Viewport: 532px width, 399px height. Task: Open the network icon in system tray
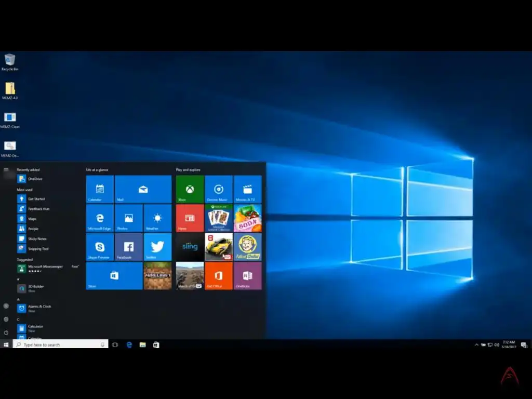[490, 345]
